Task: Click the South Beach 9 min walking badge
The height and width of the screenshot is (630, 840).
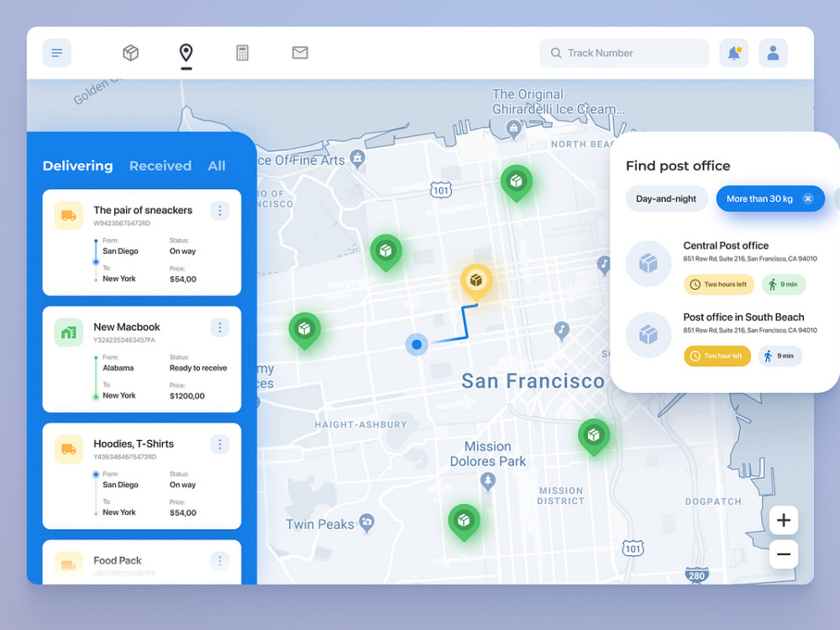Action: (x=780, y=355)
